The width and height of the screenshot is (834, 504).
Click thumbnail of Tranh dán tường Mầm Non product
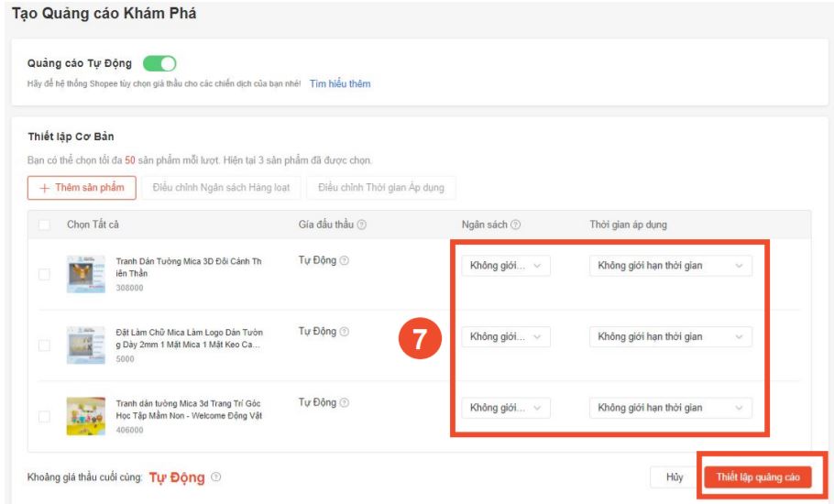pos(86,416)
